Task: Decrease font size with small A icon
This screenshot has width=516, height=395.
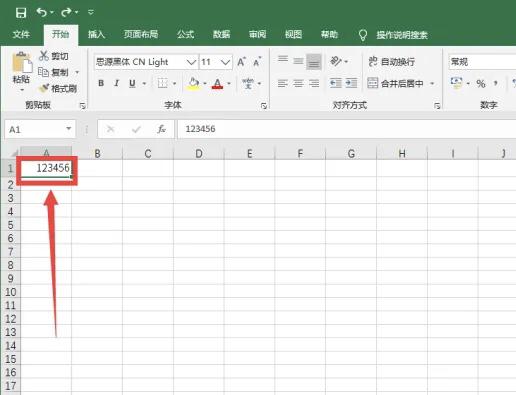Action: click(257, 62)
